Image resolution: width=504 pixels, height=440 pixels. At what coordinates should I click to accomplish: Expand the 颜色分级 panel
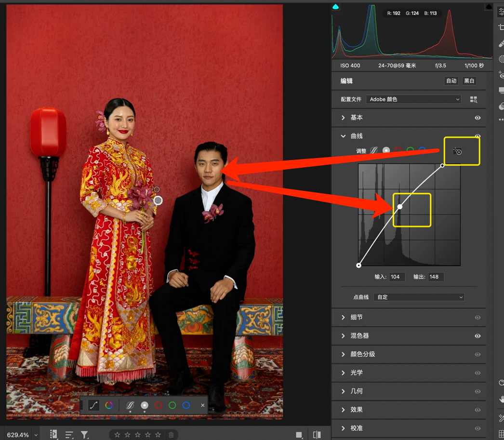coord(343,354)
